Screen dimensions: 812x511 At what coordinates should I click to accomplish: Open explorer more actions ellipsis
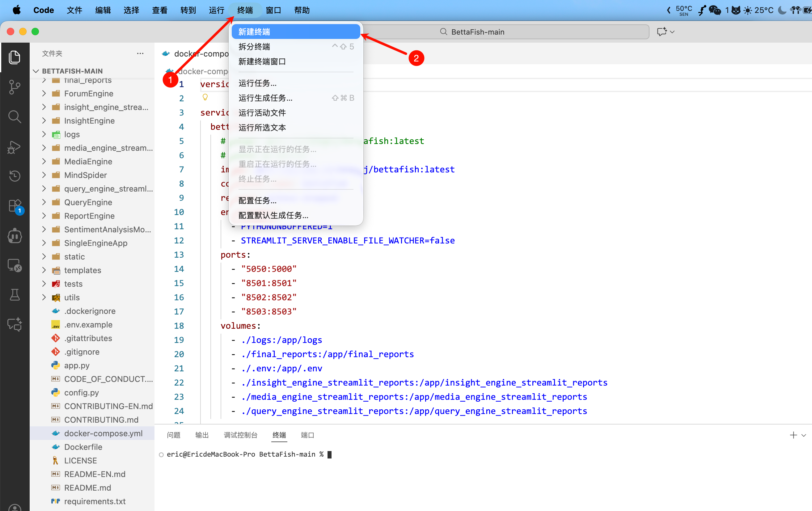[140, 53]
